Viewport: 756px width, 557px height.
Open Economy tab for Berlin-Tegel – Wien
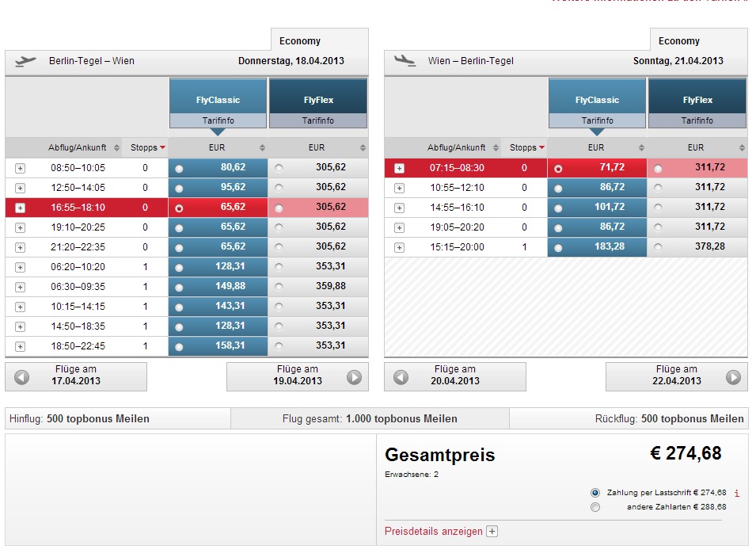[x=300, y=41]
